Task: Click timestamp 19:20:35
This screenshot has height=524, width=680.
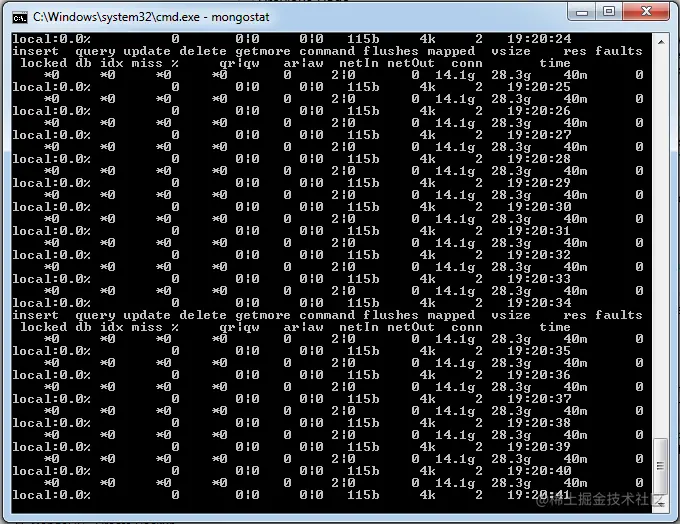Action: tap(539, 351)
